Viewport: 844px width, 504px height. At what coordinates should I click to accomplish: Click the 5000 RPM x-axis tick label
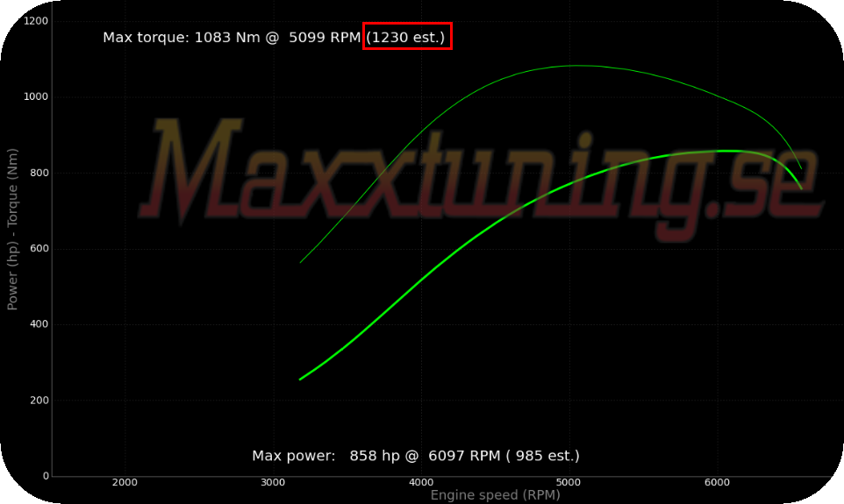[x=569, y=482]
